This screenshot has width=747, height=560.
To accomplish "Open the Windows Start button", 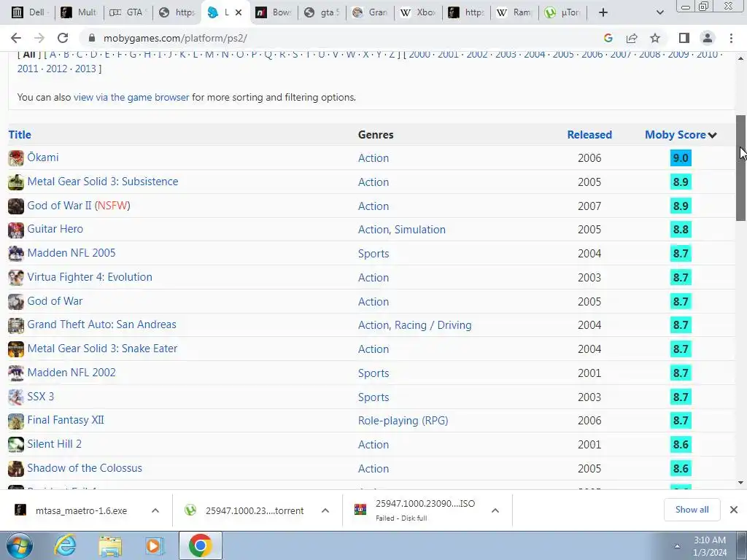I will (20, 545).
